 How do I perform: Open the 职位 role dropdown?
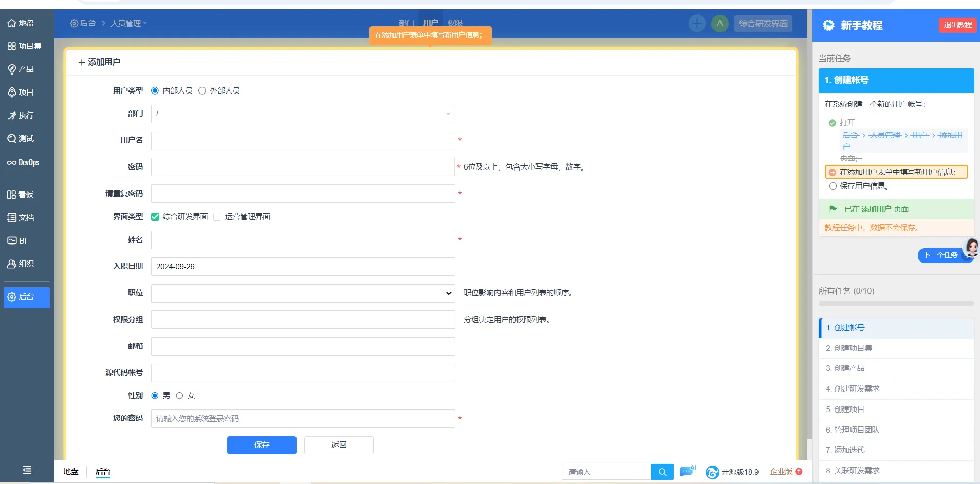tap(303, 293)
